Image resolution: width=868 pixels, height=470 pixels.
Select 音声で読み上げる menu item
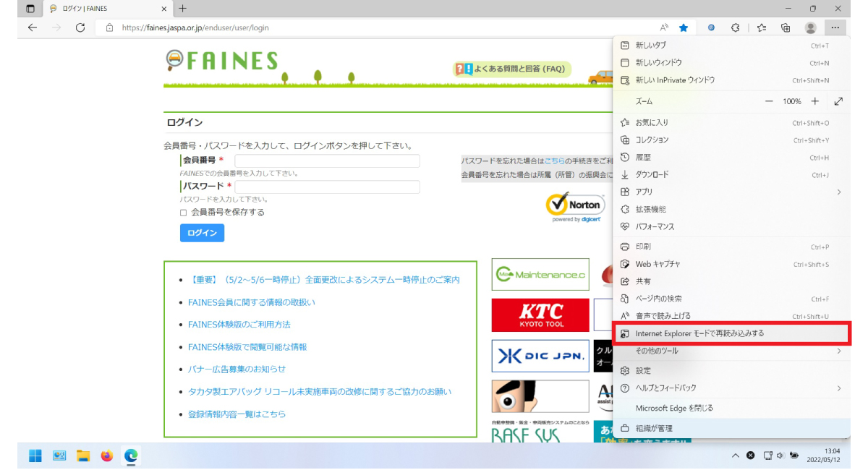coord(731,316)
